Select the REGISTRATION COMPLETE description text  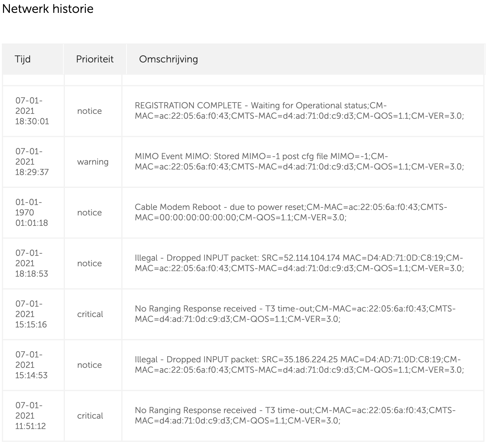point(299,111)
